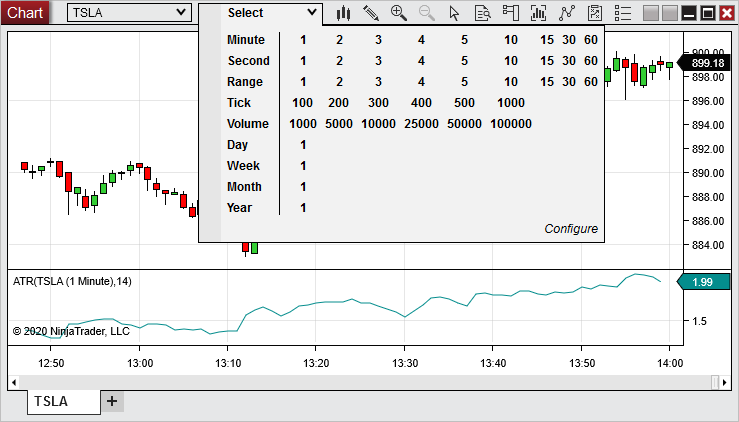Screen dimensions: 739x422
Task: Choose 60 Range interval
Action: pyautogui.click(x=591, y=82)
